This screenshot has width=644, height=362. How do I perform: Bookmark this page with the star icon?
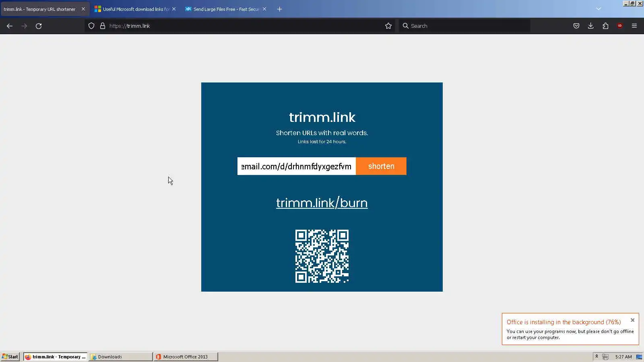[x=388, y=26]
